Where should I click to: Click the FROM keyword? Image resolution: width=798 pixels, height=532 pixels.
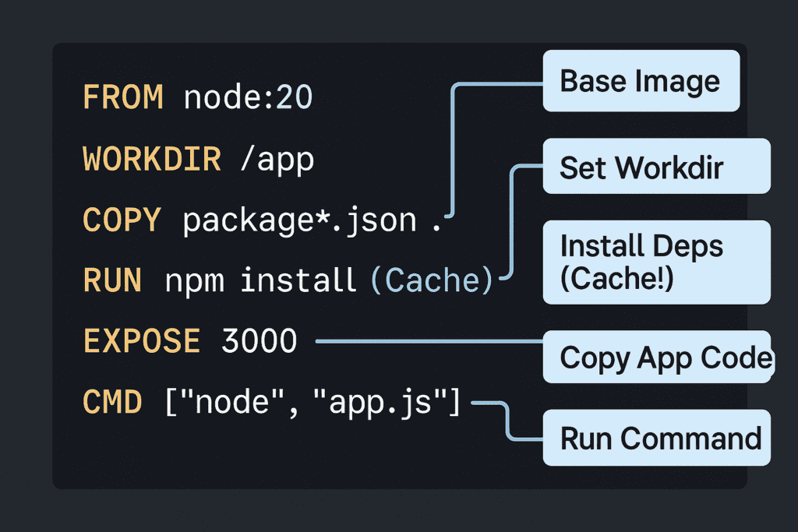pyautogui.click(x=122, y=97)
